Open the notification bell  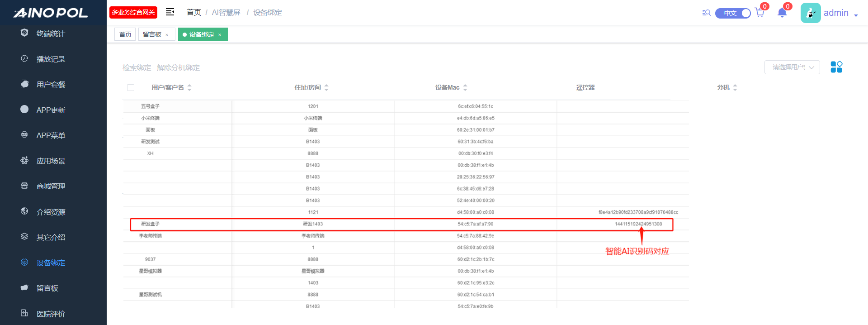coord(782,13)
